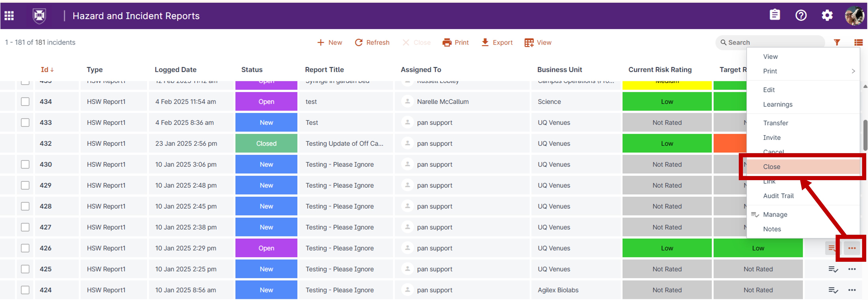This screenshot has width=868, height=300.
Task: Click the Manage icon for incident 425
Action: [833, 269]
